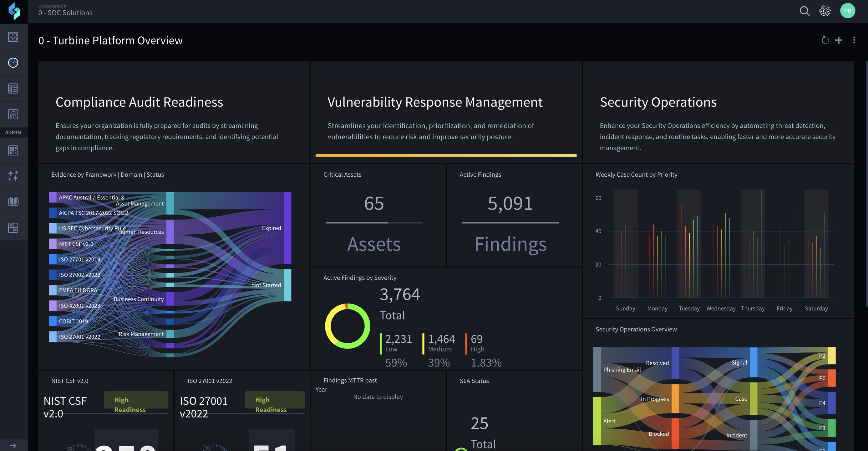Open the home grid icon in sidebar

13,37
